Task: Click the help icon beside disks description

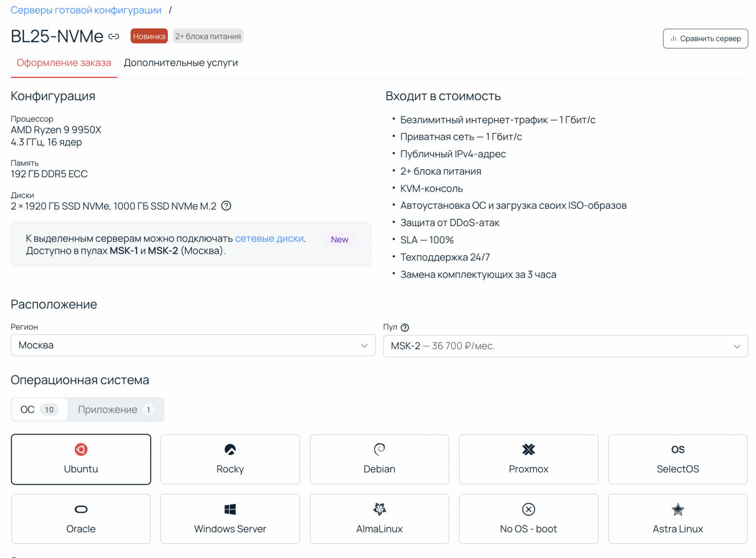Action: point(226,206)
